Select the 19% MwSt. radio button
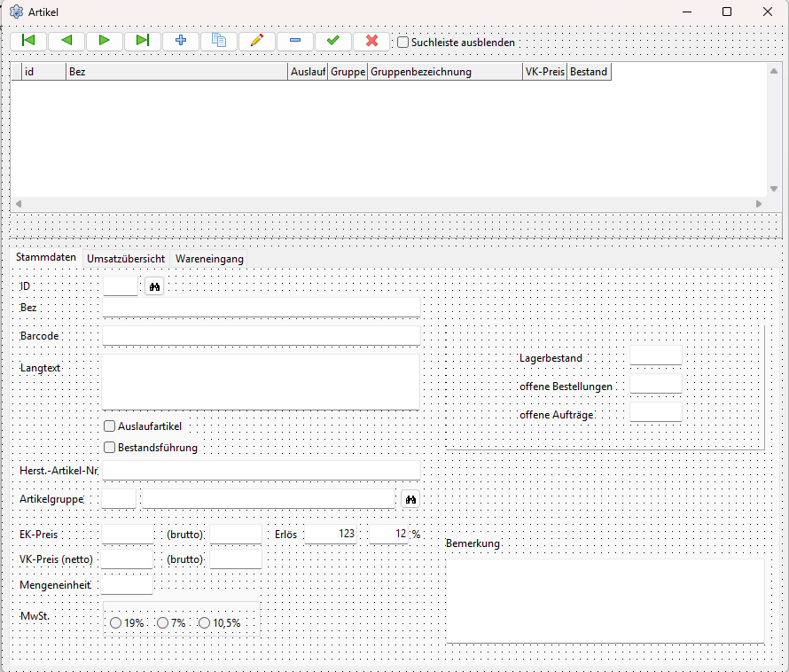 (116, 623)
